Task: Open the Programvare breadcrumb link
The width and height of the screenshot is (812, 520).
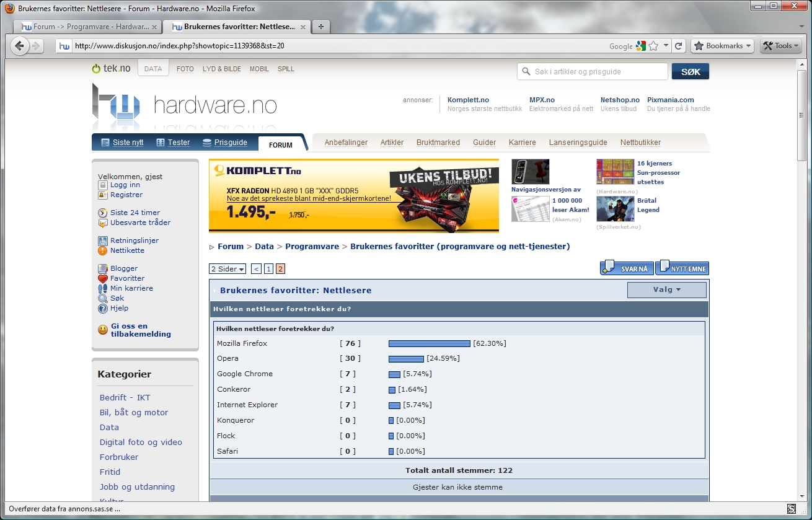Action: pyautogui.click(x=312, y=246)
